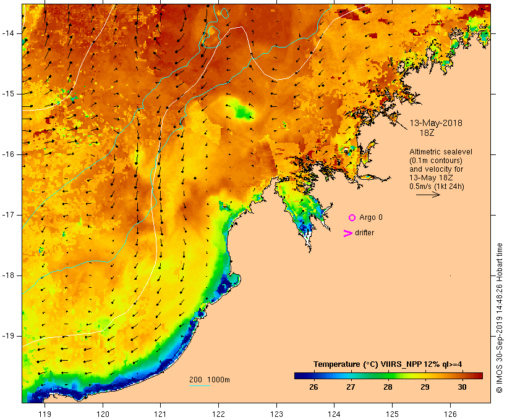Screen dimensions: 507x420
Task: Click the -19 latitude axis label
Action: [x=8, y=337]
